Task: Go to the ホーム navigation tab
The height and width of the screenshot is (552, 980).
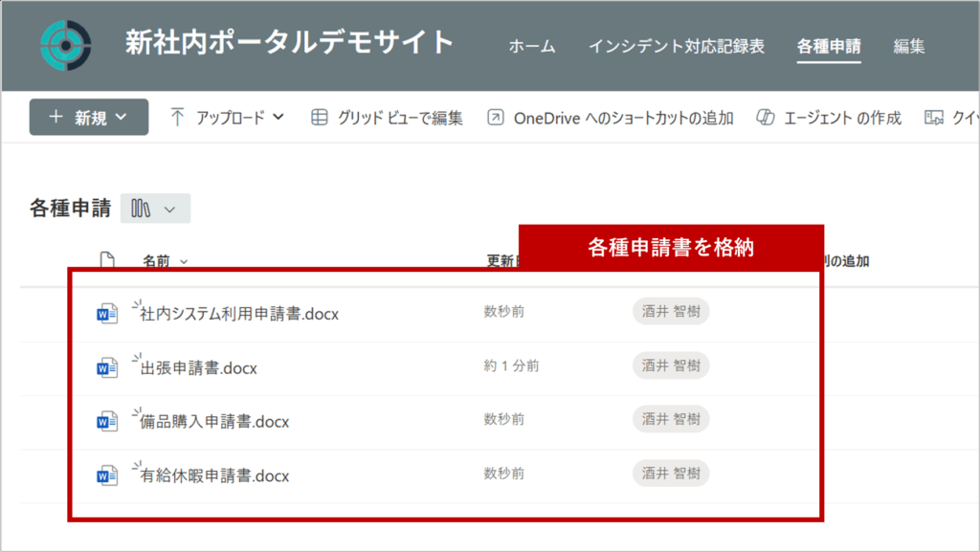Action: pyautogui.click(x=532, y=46)
